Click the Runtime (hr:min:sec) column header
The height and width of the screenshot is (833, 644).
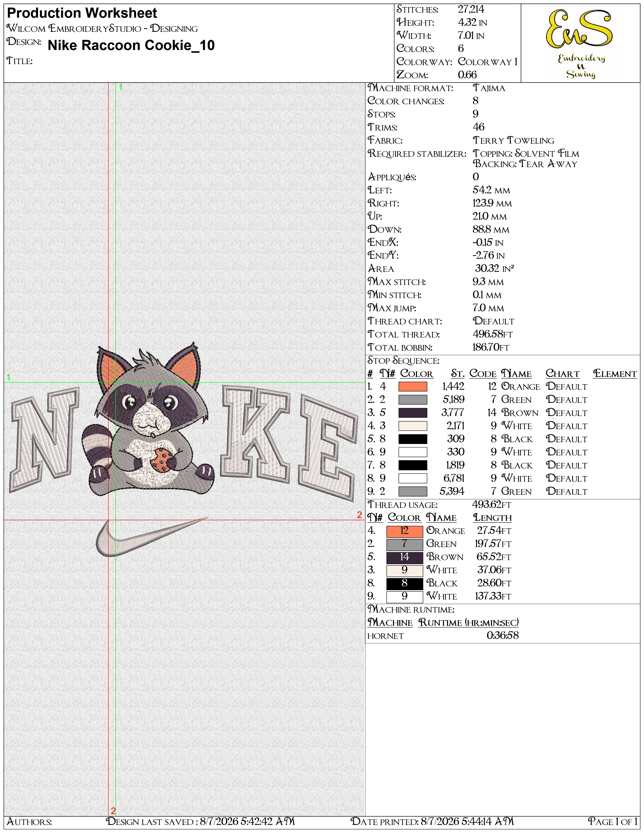tap(468, 622)
